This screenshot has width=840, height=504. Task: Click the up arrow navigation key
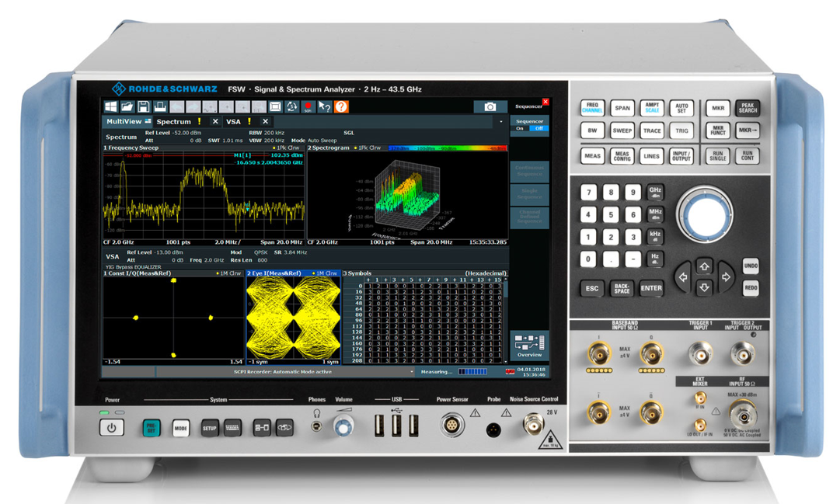pos(704,266)
